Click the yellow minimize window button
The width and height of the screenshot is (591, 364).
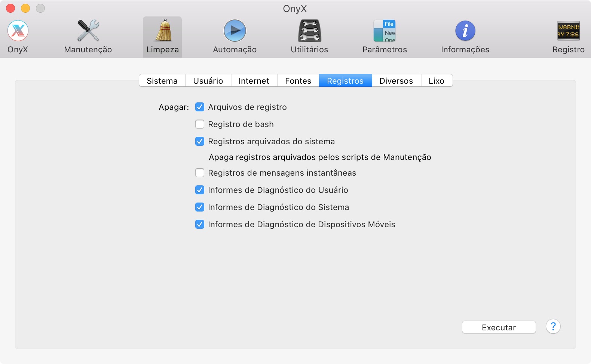click(25, 8)
